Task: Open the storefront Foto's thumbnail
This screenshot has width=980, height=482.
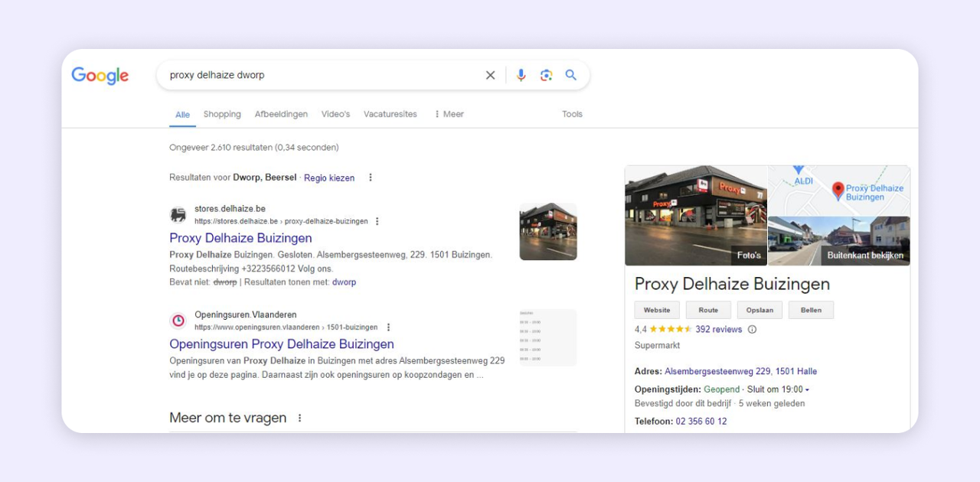Action: click(696, 216)
